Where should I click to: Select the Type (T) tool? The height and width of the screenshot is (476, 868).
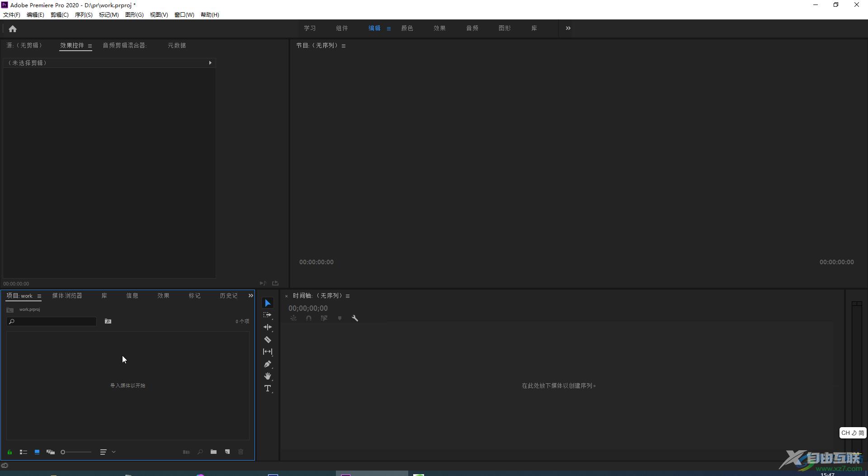click(x=268, y=388)
